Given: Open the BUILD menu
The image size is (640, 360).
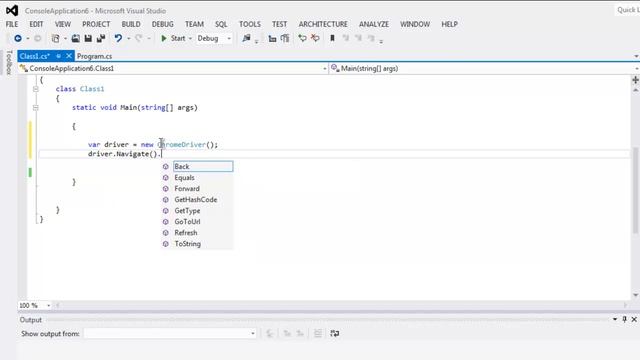Looking at the screenshot, I should (131, 24).
